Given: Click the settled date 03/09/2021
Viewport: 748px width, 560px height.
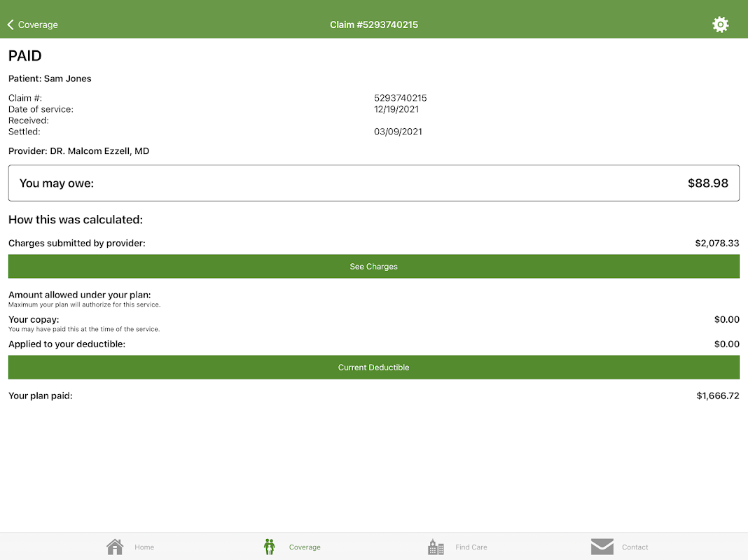Looking at the screenshot, I should coord(398,132).
